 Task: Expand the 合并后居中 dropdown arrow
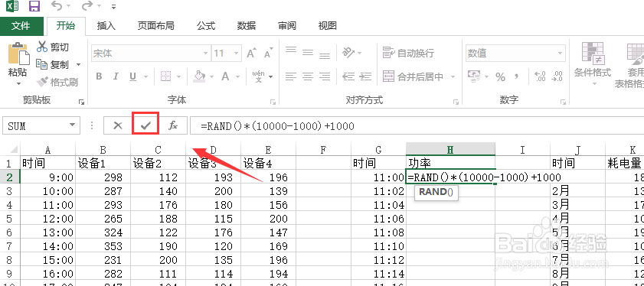tap(453, 76)
